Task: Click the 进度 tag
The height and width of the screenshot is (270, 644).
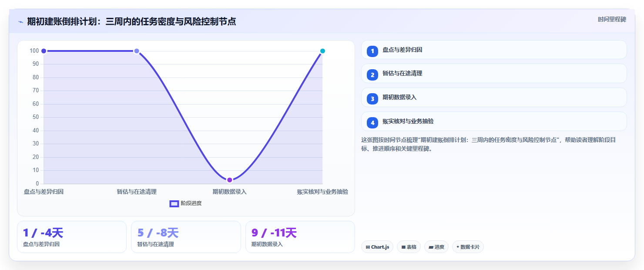Action: click(x=436, y=247)
